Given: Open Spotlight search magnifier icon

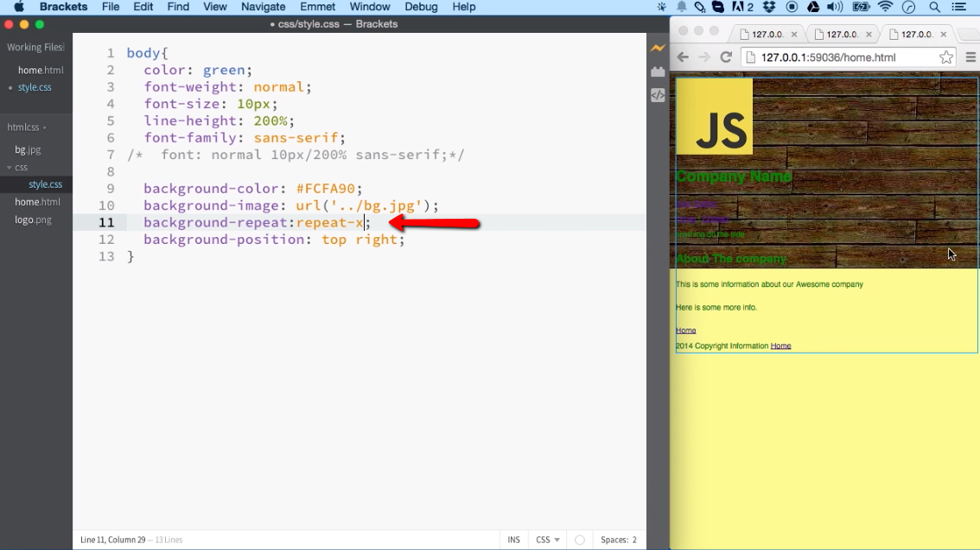Looking at the screenshot, I should pos(934,7).
